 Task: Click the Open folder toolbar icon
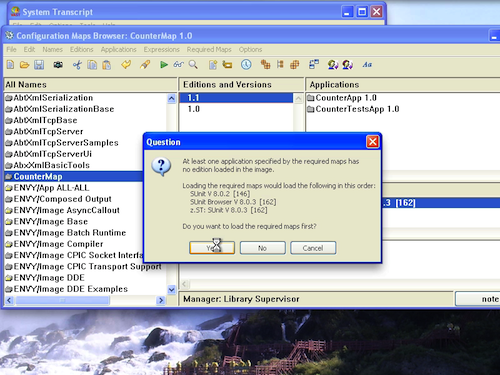pos(24,64)
